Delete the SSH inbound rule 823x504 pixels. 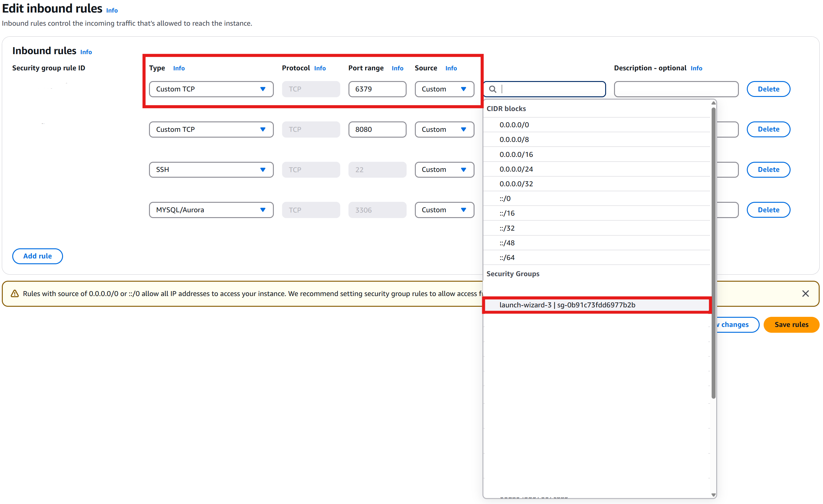[x=768, y=169]
